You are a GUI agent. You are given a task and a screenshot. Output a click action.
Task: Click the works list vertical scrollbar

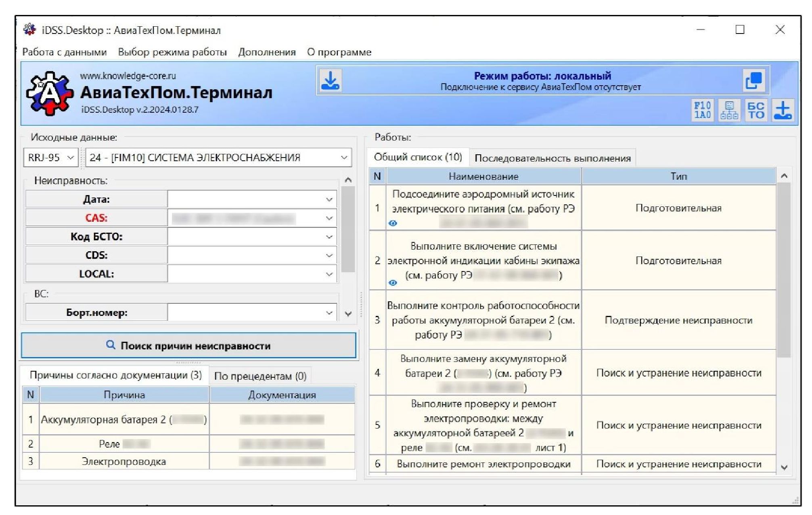click(783, 271)
